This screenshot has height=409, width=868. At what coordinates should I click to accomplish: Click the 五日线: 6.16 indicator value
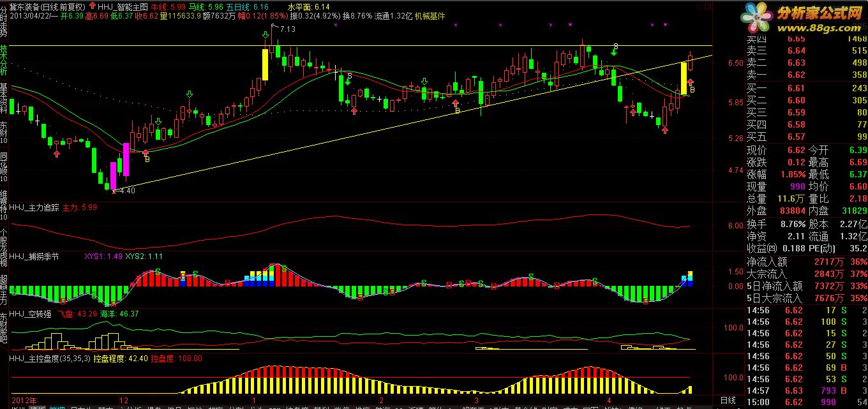[x=248, y=6]
